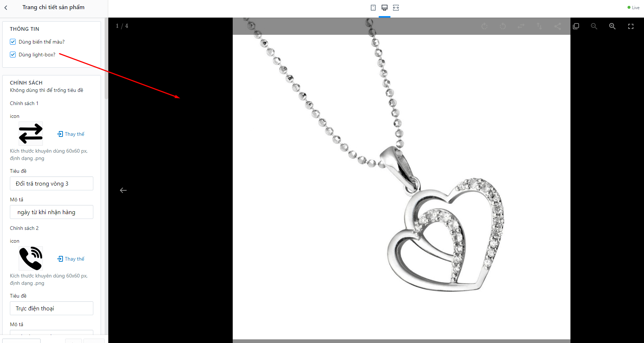The height and width of the screenshot is (343, 644).
Task: Flip image horizontally in lightbox
Action: pos(521,26)
